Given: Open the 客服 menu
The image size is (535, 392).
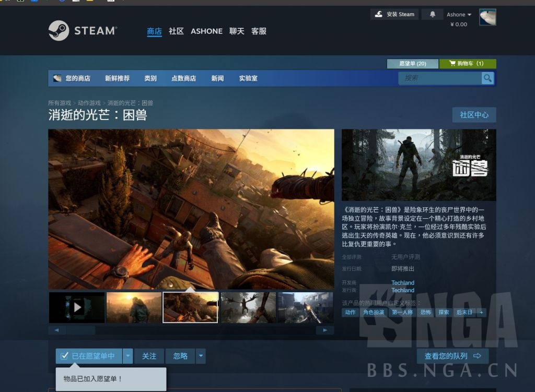Looking at the screenshot, I should pyautogui.click(x=259, y=31).
